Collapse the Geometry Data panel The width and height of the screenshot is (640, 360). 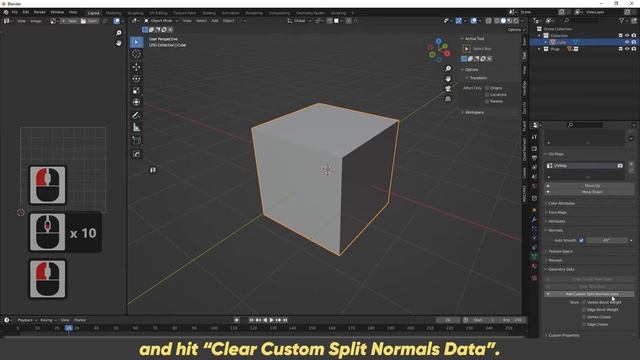[561, 269]
